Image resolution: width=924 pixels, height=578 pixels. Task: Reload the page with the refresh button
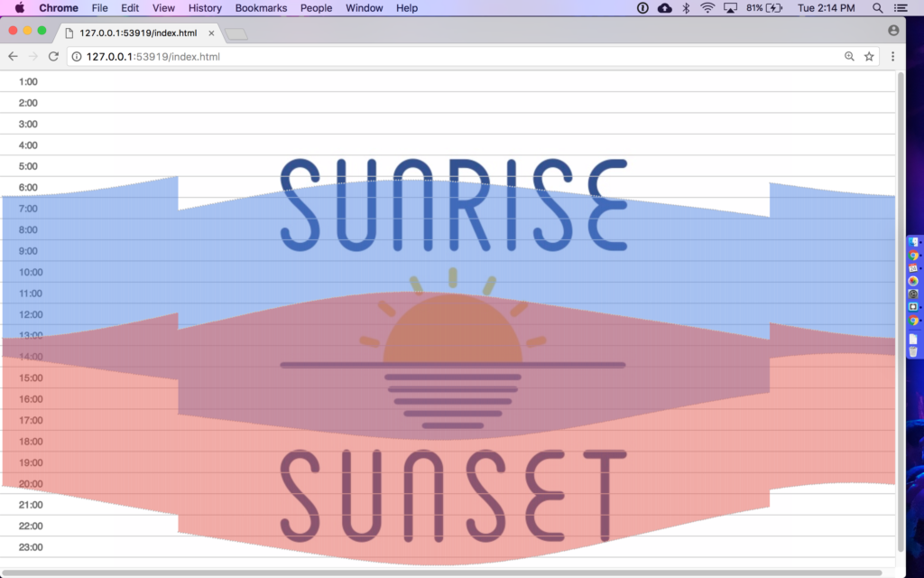tap(53, 56)
